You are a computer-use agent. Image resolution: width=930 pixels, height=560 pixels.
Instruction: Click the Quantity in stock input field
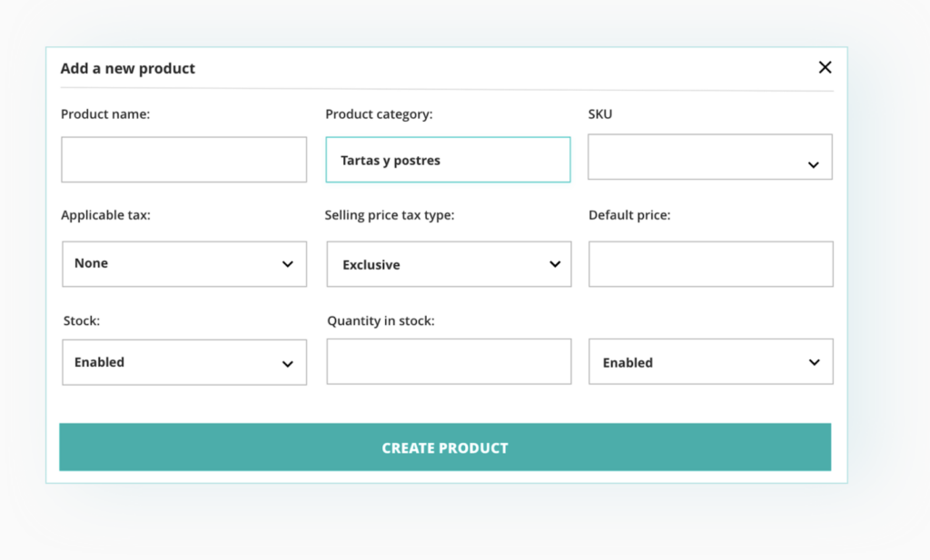[x=449, y=361]
